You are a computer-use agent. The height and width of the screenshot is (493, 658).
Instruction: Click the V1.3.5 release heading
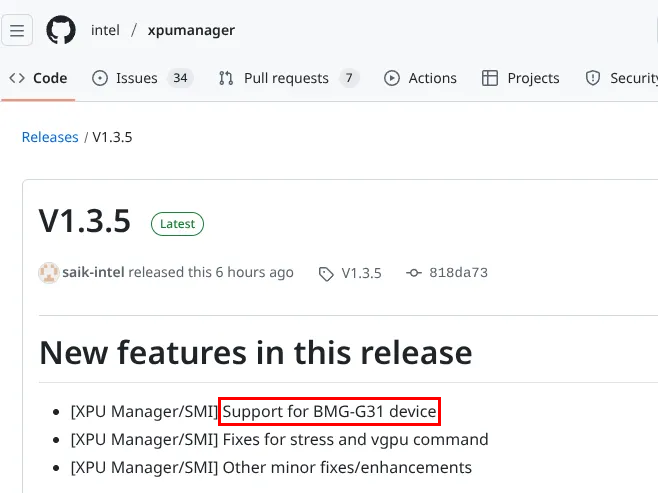(x=85, y=221)
